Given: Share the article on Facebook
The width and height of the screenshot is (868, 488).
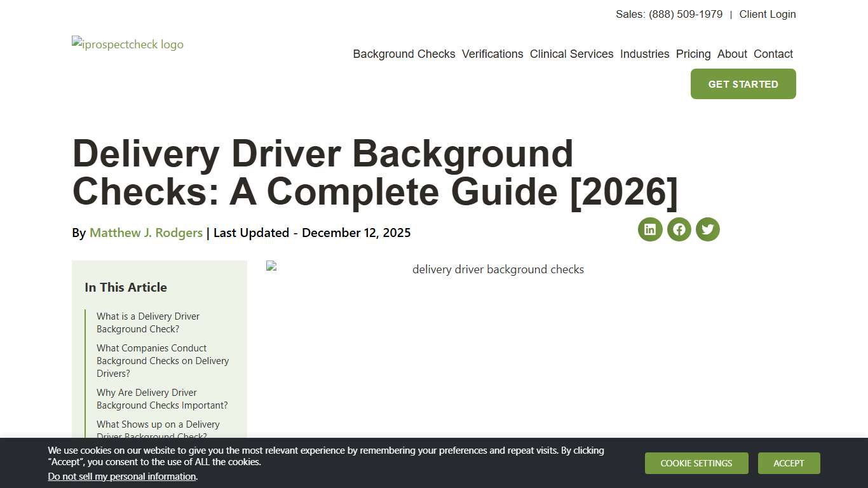Looking at the screenshot, I should [x=679, y=229].
